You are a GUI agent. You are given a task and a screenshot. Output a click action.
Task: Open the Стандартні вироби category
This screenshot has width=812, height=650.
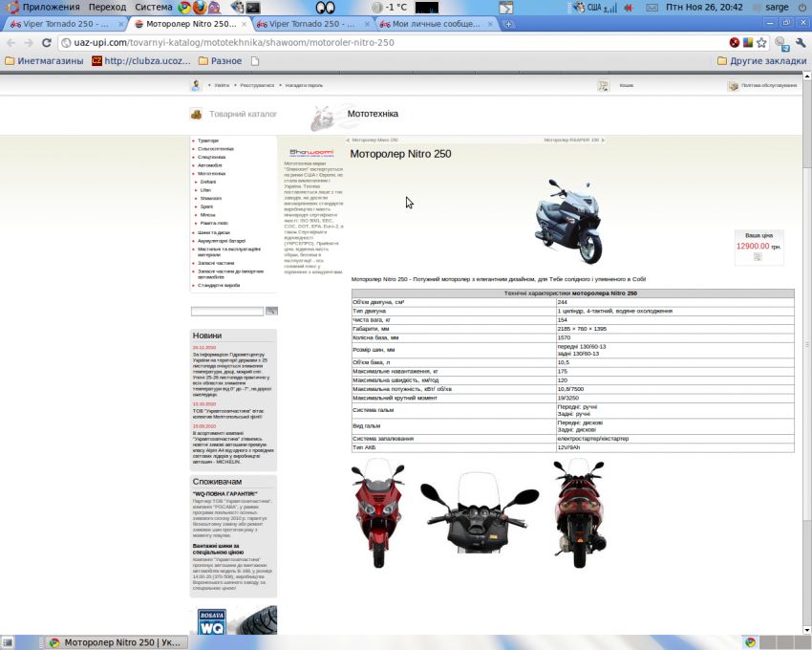coord(219,286)
